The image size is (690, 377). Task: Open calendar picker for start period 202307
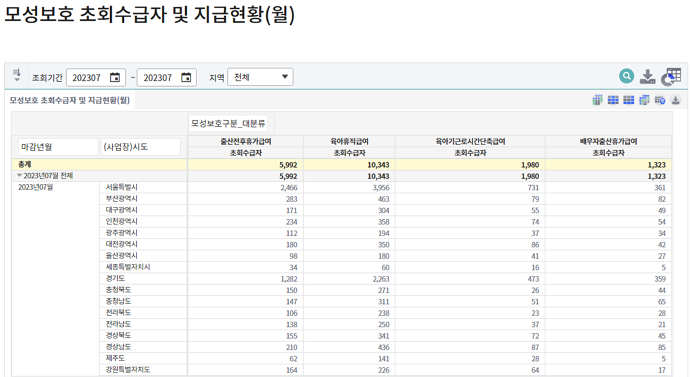(x=115, y=77)
